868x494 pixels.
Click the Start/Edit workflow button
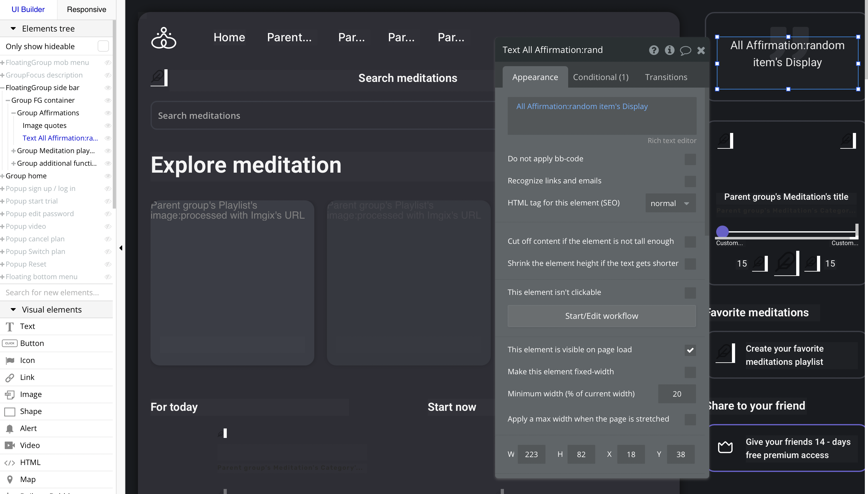click(x=602, y=316)
